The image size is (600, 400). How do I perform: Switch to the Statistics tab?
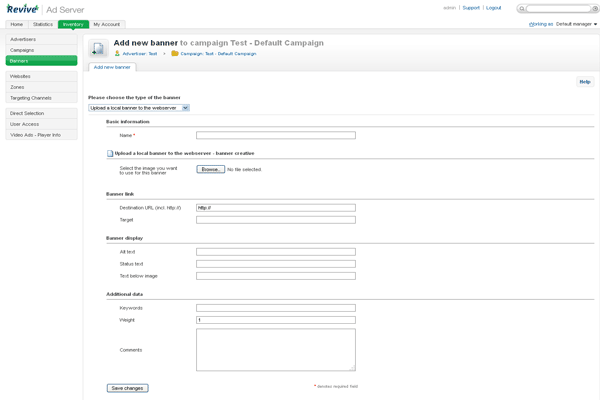pyautogui.click(x=43, y=24)
